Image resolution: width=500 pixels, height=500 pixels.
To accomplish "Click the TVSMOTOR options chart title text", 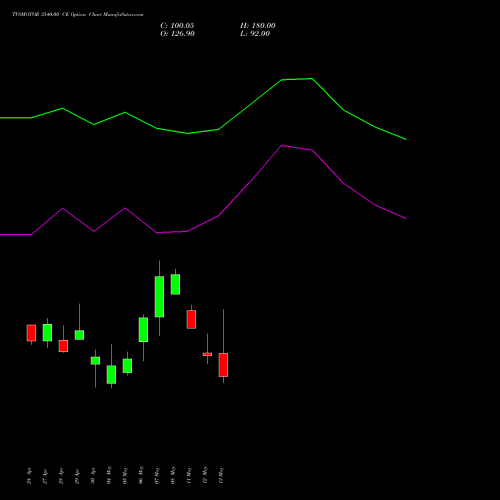I will 78,15.
